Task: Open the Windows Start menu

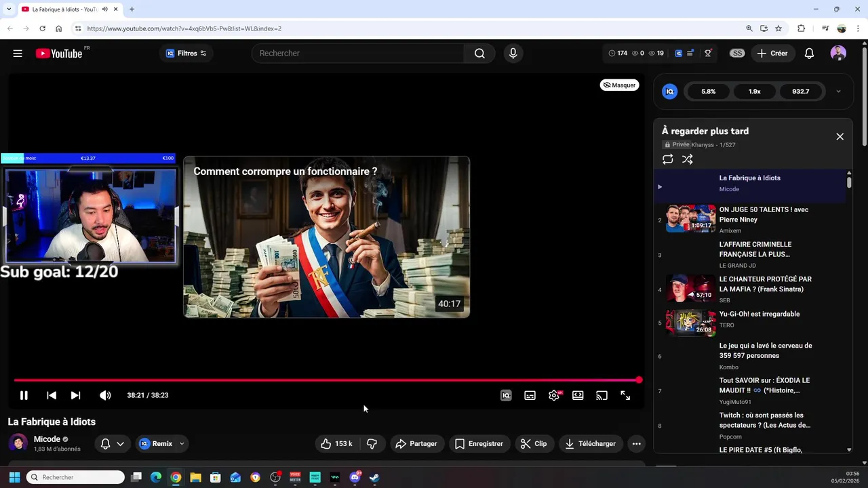Action: pyautogui.click(x=14, y=477)
